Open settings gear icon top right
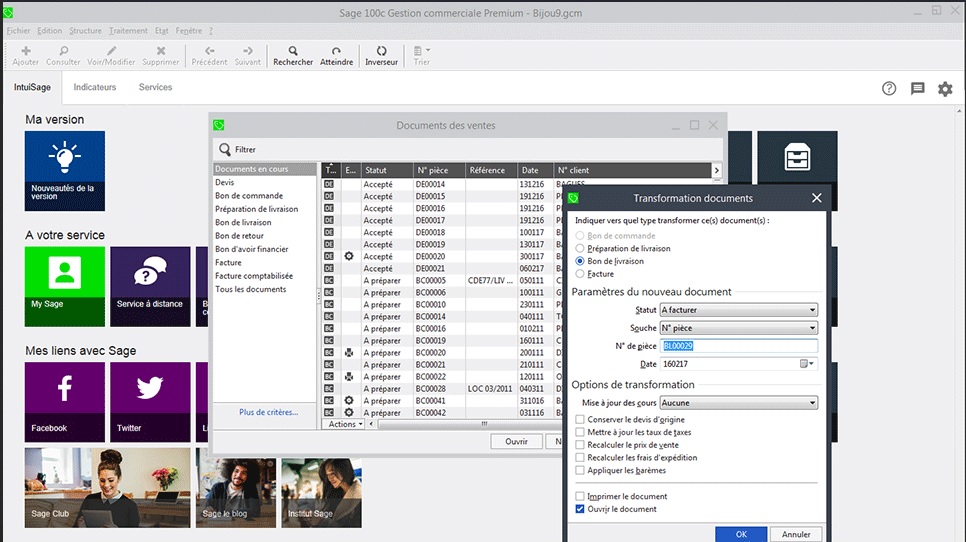 [945, 89]
